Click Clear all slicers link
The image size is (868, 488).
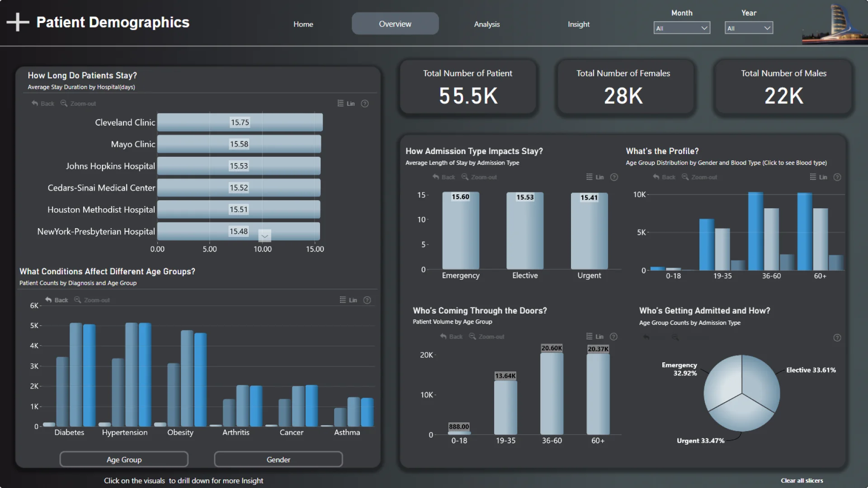[x=802, y=480]
